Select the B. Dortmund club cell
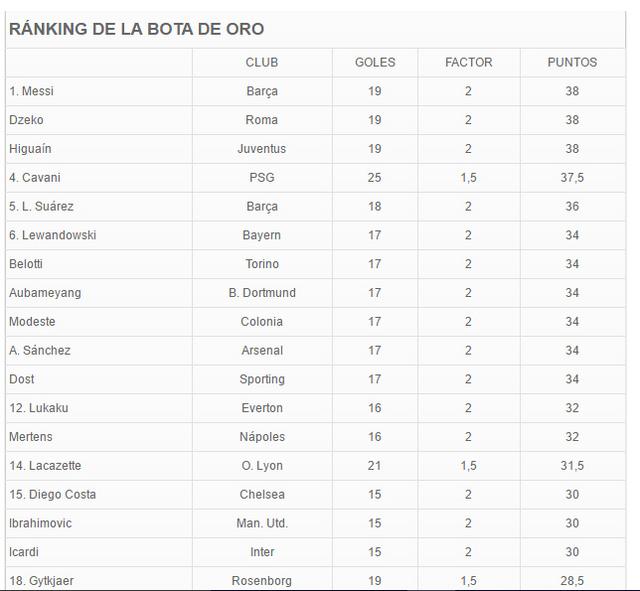 pyautogui.click(x=262, y=293)
